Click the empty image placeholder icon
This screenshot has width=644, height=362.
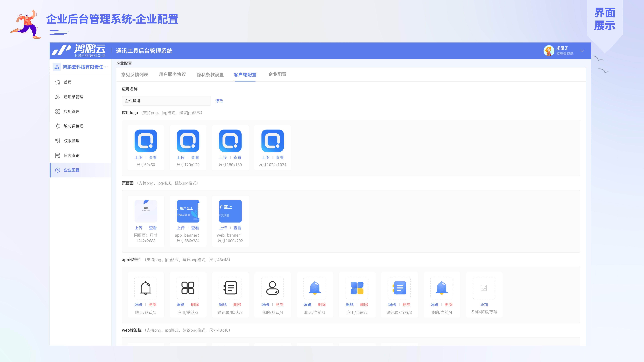484,288
